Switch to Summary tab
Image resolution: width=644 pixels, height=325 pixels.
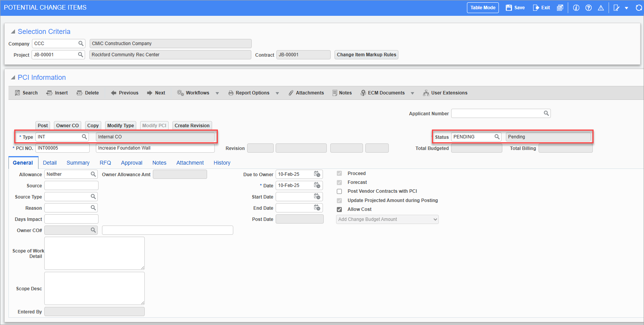click(x=78, y=163)
